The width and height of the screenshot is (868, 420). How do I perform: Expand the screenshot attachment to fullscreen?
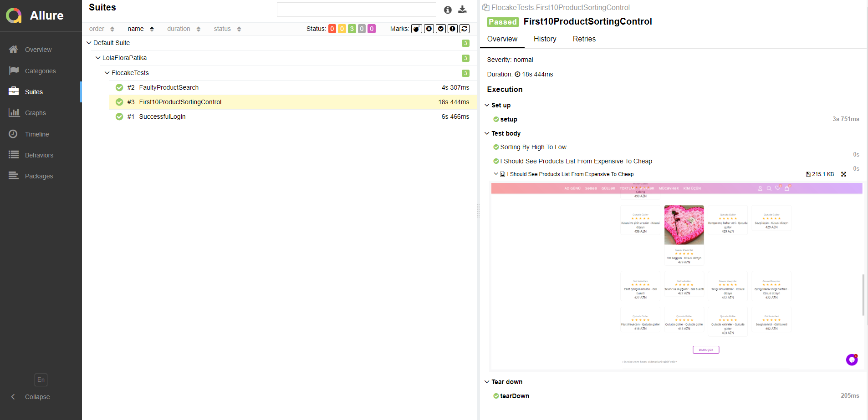click(x=843, y=174)
